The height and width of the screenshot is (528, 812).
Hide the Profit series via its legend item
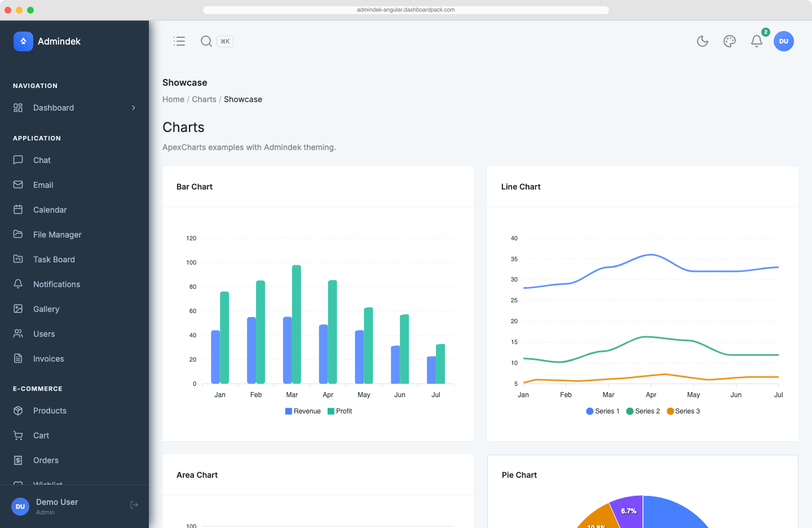(339, 411)
